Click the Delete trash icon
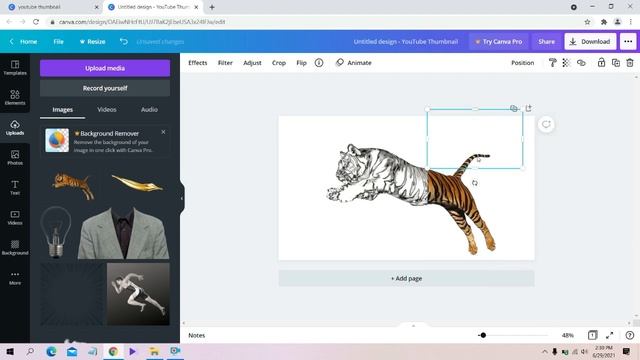Viewport: 640px width, 360px height. [630, 63]
